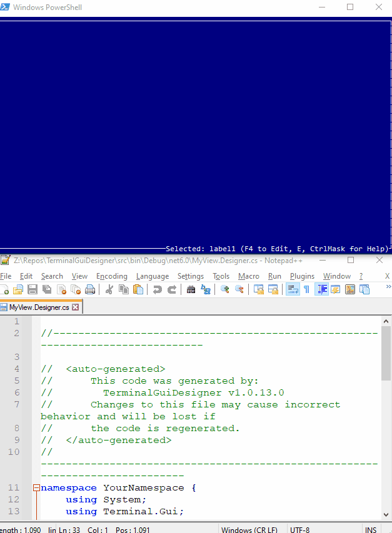Screen dimensions: 392x533
Task: Print the document with printer icon
Action: 90,289
